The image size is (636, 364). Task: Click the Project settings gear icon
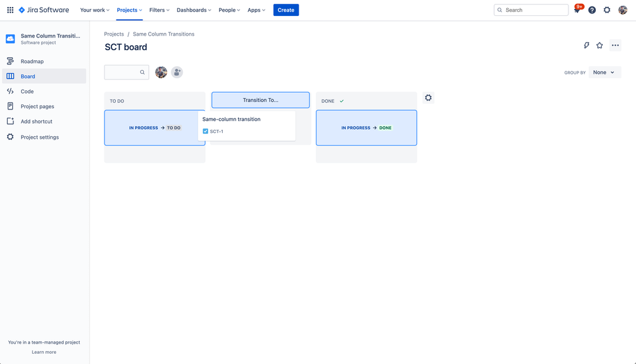point(10,137)
